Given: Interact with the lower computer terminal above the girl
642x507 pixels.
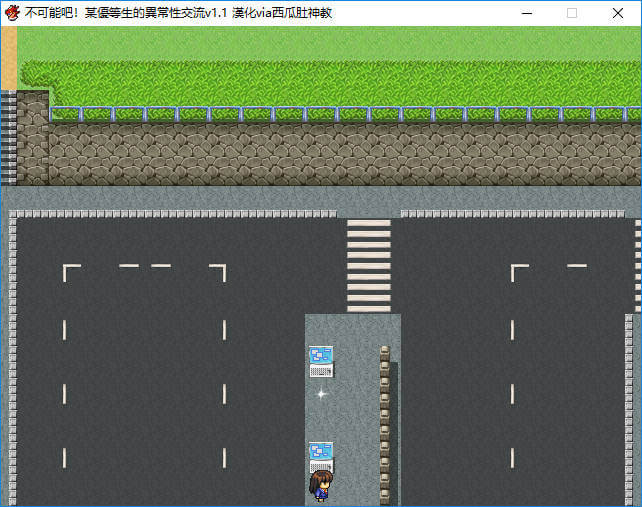Looking at the screenshot, I should 320,456.
